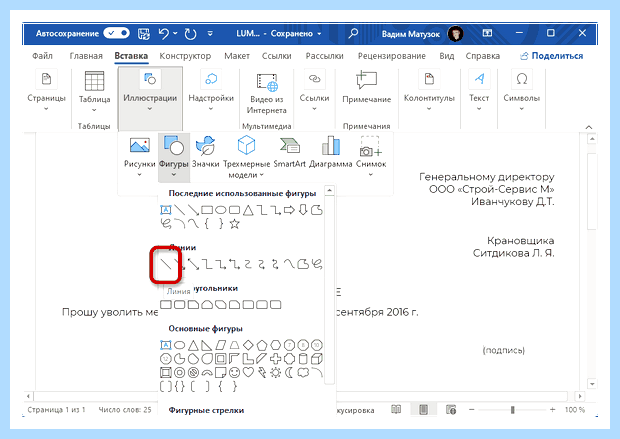Switch to the Главная tab

tap(86, 56)
